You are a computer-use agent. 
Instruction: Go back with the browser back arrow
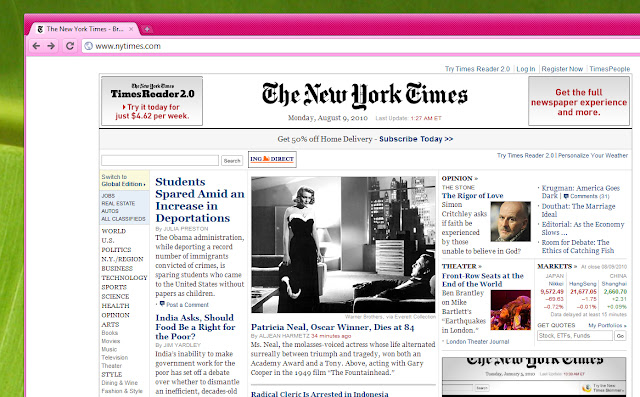click(x=36, y=46)
